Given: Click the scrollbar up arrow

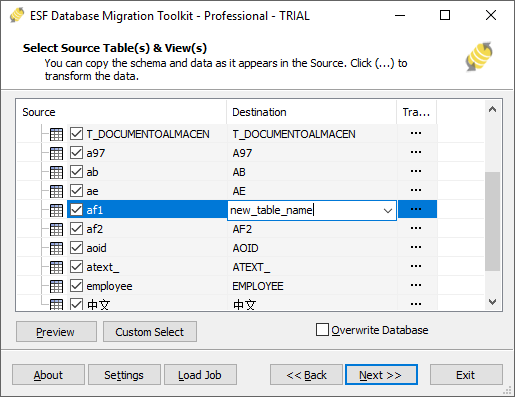Looking at the screenshot, I should pos(492,109).
